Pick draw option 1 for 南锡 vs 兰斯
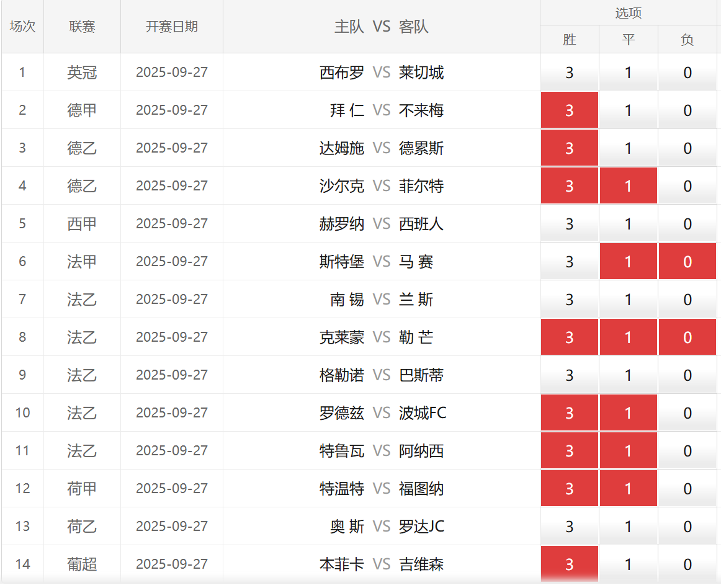This screenshot has width=721, height=588. 628,300
